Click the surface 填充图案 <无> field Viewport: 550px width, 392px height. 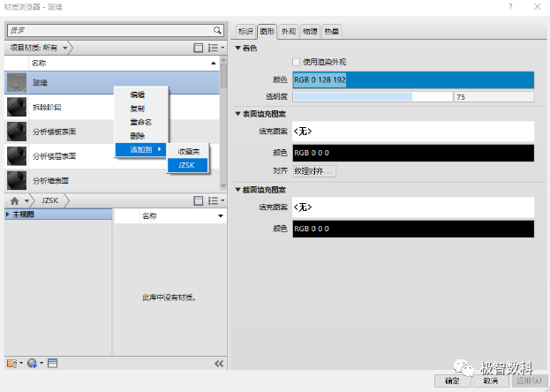click(x=413, y=132)
